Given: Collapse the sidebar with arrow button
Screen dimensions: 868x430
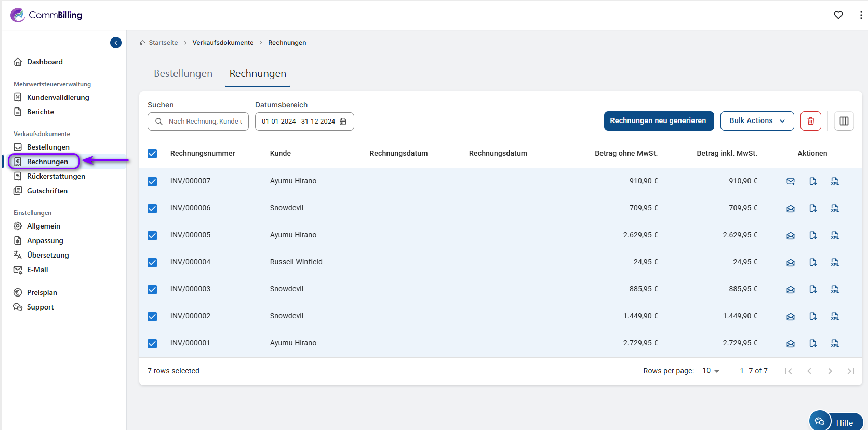Looking at the screenshot, I should pyautogui.click(x=116, y=43).
